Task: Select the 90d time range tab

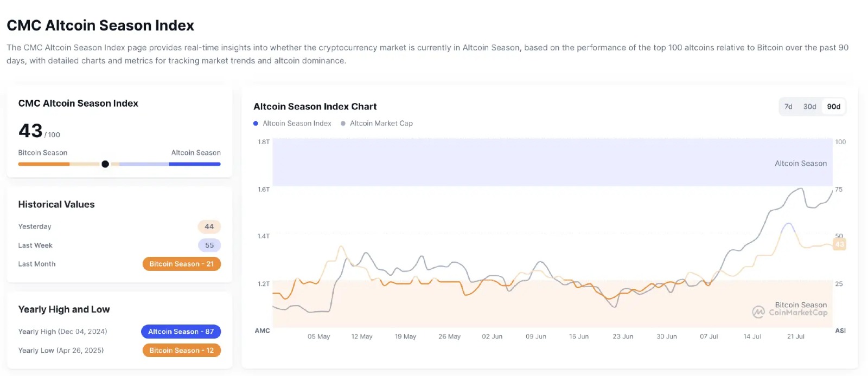Action: pyautogui.click(x=833, y=107)
